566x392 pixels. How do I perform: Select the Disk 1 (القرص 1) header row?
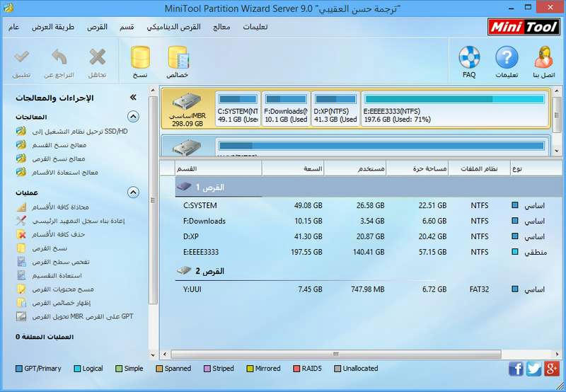pos(368,188)
